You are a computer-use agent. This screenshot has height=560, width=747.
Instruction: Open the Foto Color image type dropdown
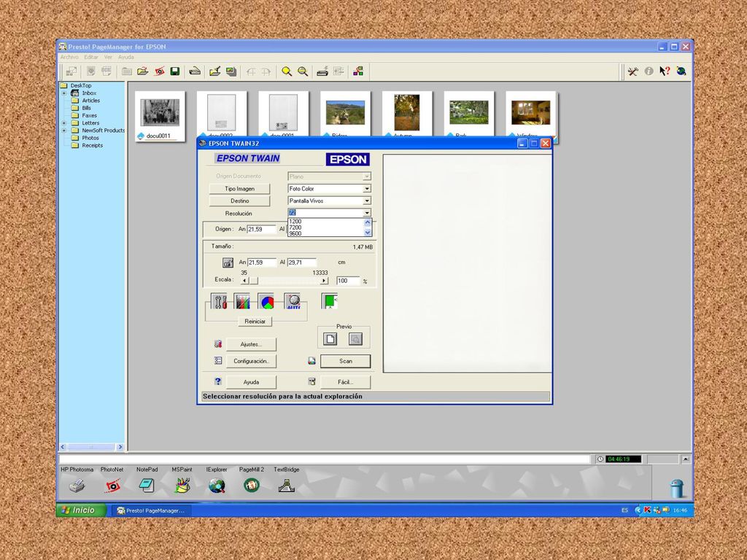(367, 189)
